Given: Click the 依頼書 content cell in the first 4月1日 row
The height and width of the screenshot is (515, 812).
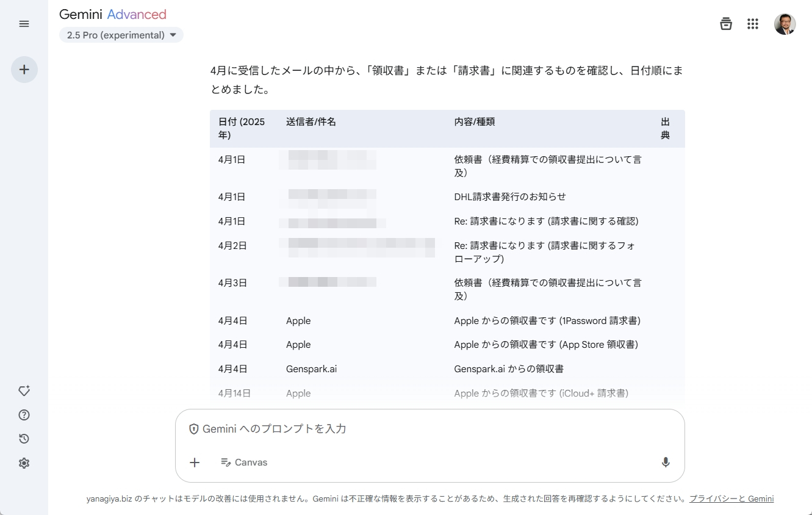Looking at the screenshot, I should pyautogui.click(x=548, y=166).
